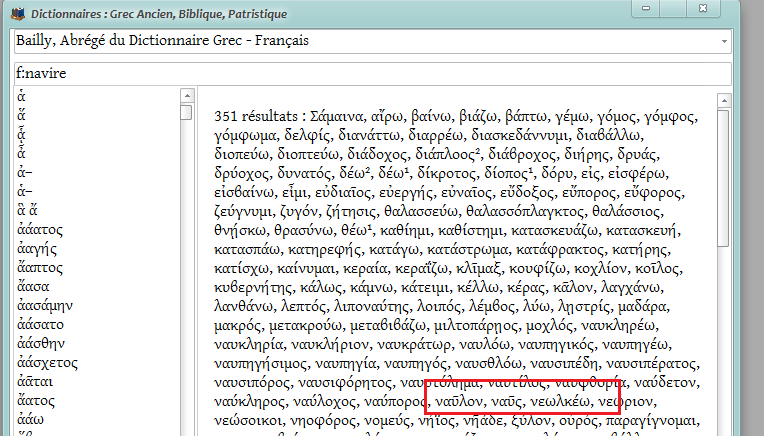This screenshot has width=764, height=436.
Task: Open result νεώσοικοι
Action: [x=248, y=421]
